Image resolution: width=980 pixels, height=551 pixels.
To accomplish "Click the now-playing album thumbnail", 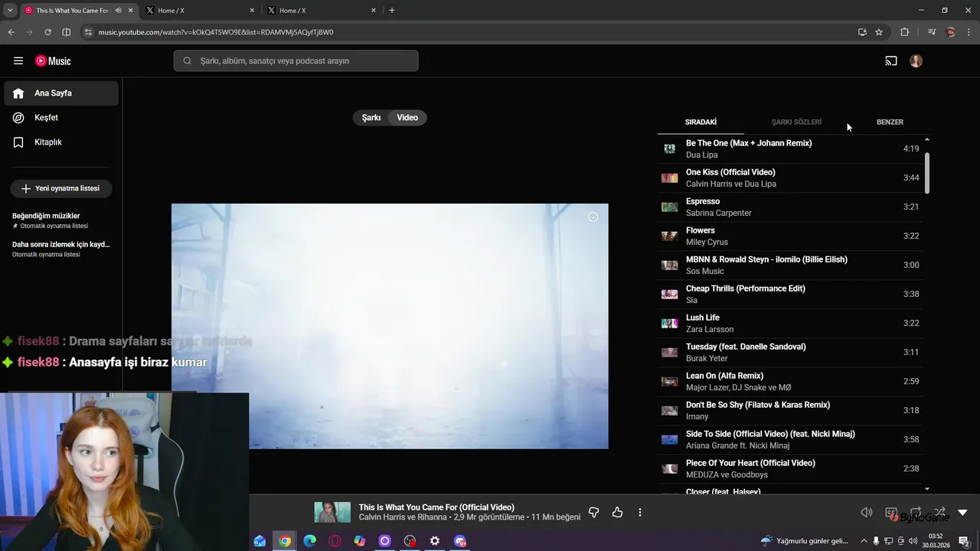I will pyautogui.click(x=332, y=513).
